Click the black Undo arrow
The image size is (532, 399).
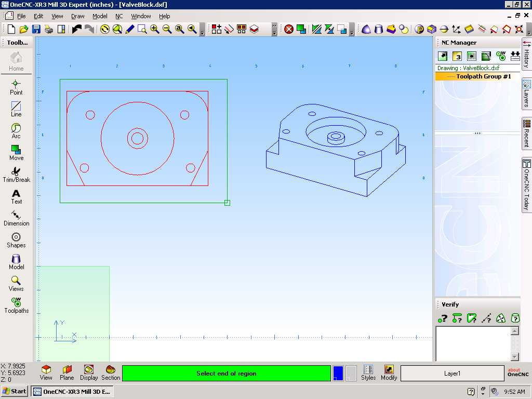(77, 29)
